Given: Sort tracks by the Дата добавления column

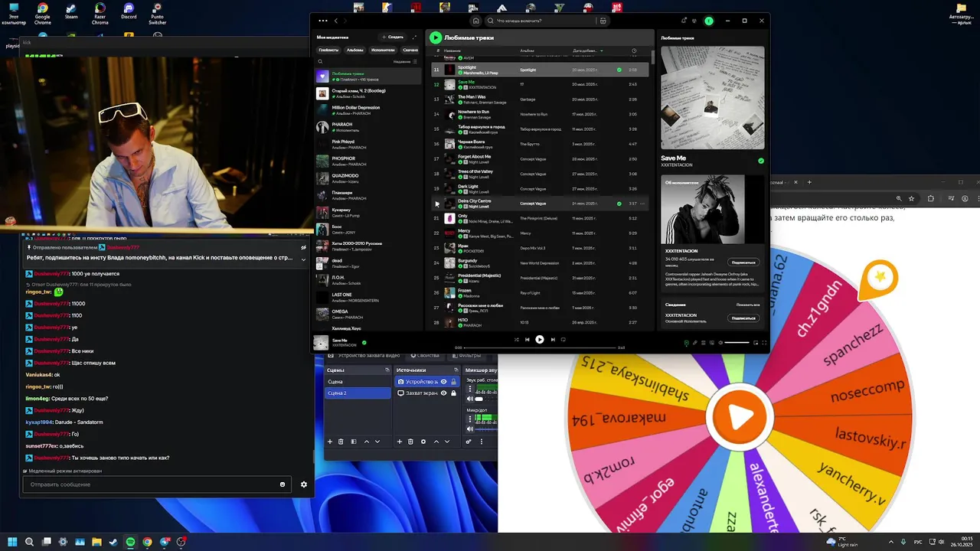Looking at the screenshot, I should pyautogui.click(x=588, y=51).
